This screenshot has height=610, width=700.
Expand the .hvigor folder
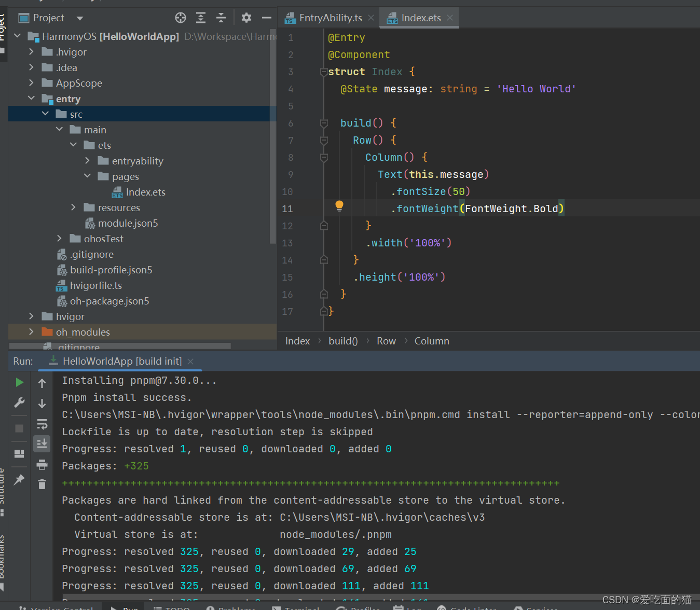tap(31, 51)
